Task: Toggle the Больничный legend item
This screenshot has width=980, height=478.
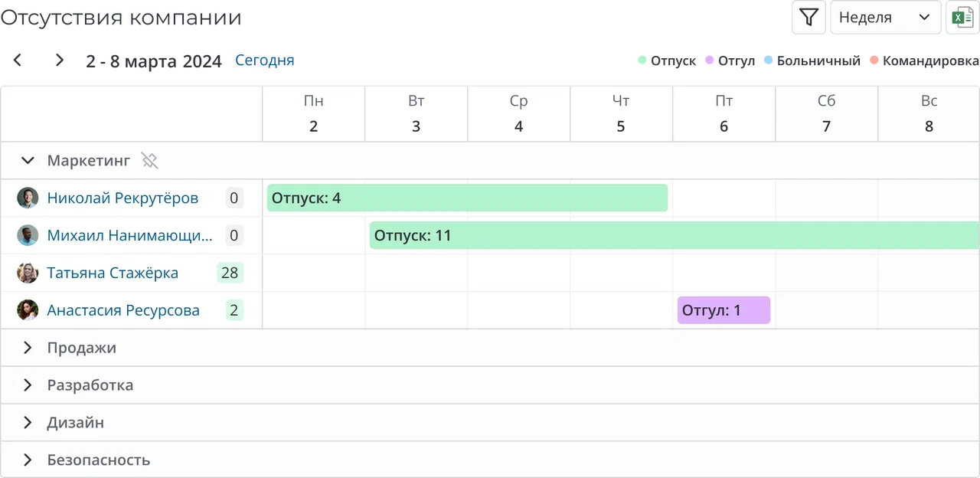Action: 812,61
